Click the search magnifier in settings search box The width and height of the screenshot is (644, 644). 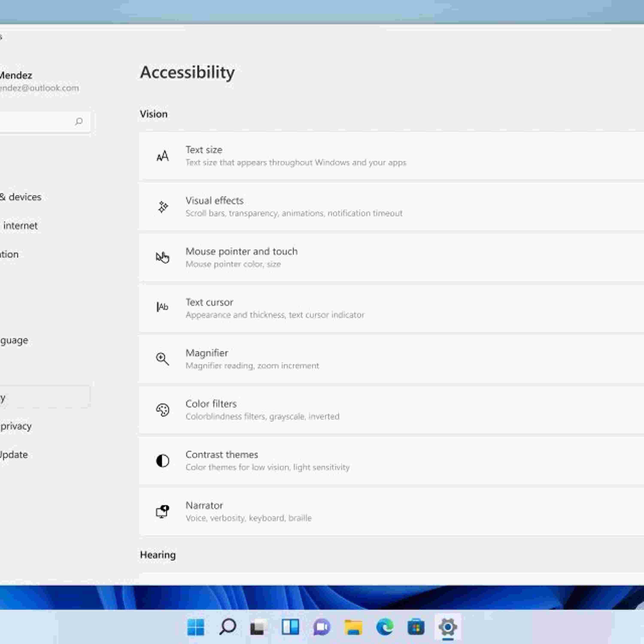tap(79, 121)
